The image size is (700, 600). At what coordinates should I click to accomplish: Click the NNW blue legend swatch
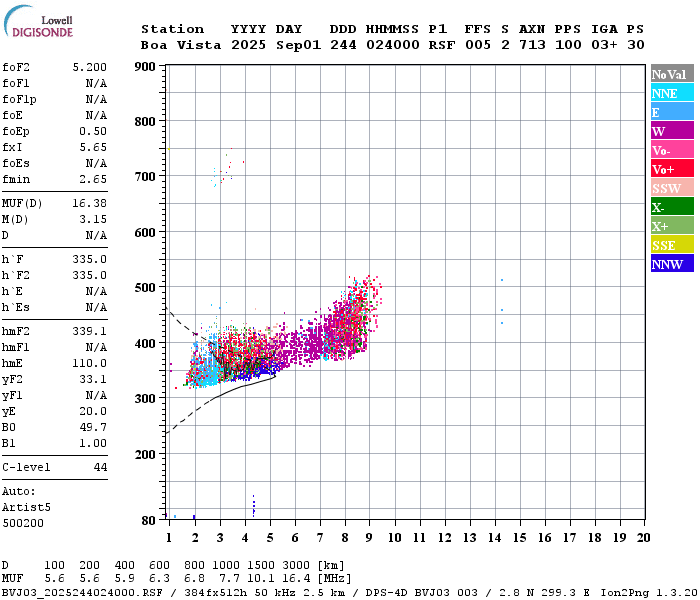pyautogui.click(x=672, y=263)
